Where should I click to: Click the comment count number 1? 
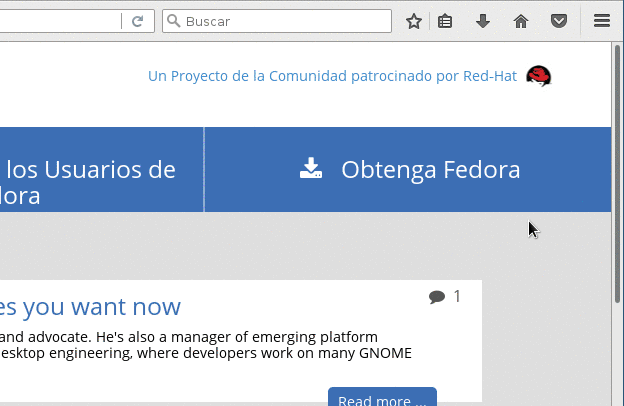point(457,296)
